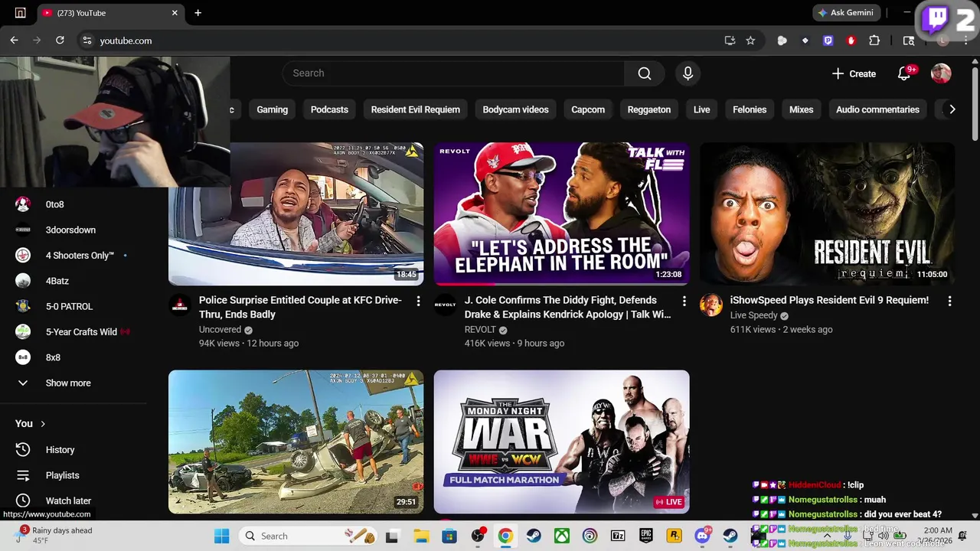Click the J. Cole Confirms video title

tap(567, 307)
